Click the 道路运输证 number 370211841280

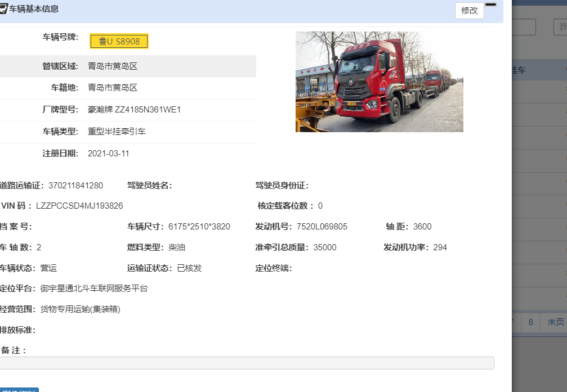click(x=75, y=186)
